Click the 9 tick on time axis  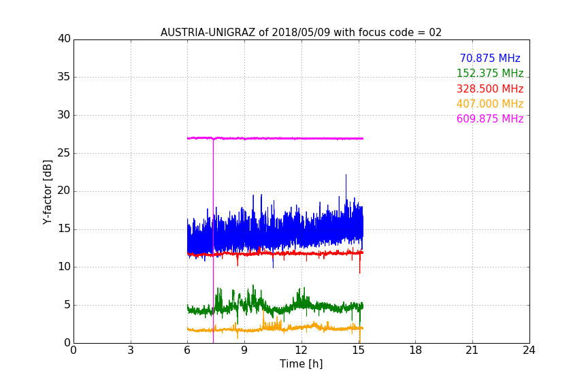click(x=244, y=350)
